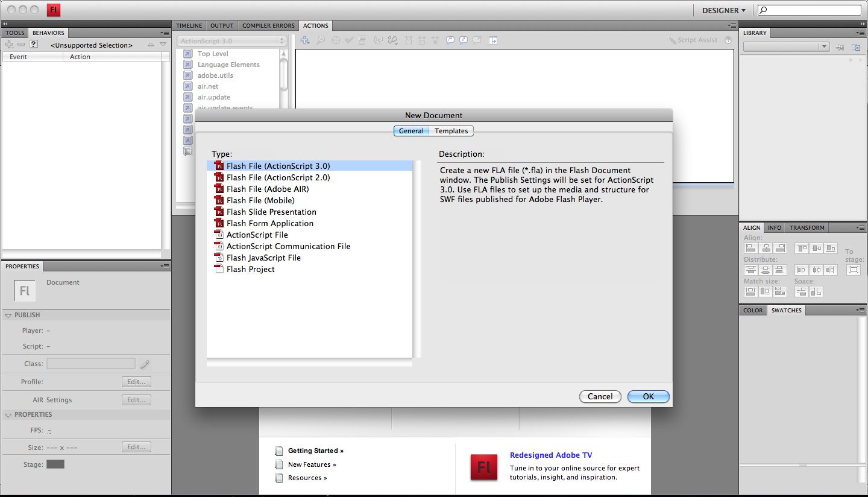Switch to the COMPILER ERRORS tab
Image resolution: width=868 pixels, height=497 pixels.
[268, 25]
